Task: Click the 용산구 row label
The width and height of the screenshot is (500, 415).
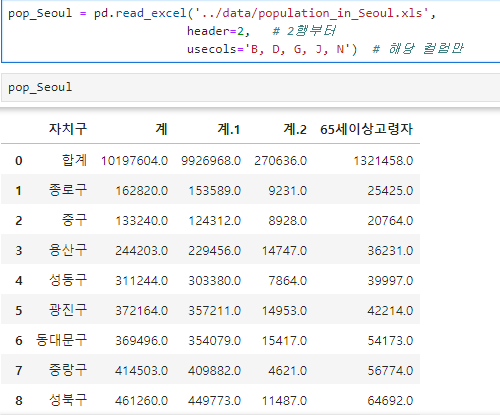Action: (x=68, y=250)
